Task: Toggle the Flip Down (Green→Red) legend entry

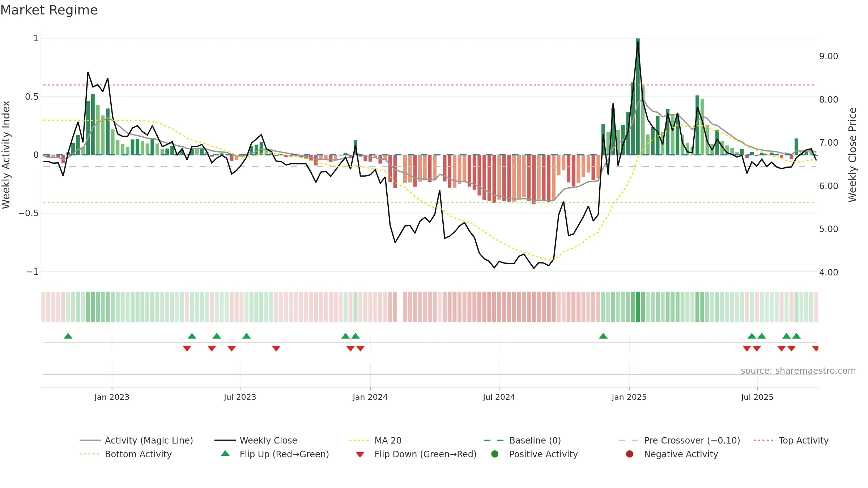Action: click(416, 454)
